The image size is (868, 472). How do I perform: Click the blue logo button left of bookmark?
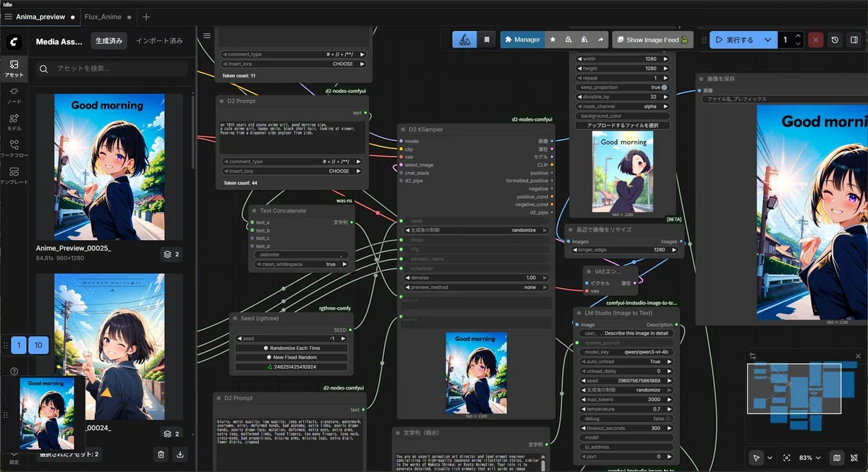(464, 40)
